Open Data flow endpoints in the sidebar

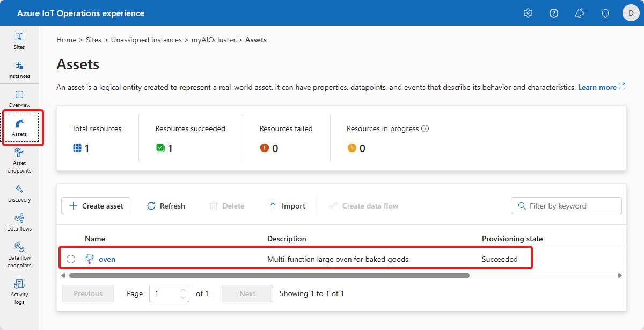coord(19,255)
